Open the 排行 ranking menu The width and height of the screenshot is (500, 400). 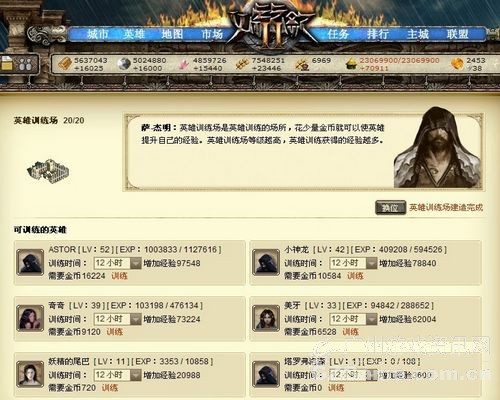[378, 34]
